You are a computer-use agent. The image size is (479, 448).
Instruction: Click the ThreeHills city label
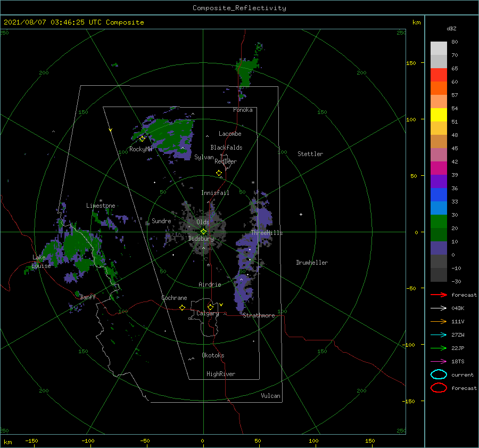[267, 233]
